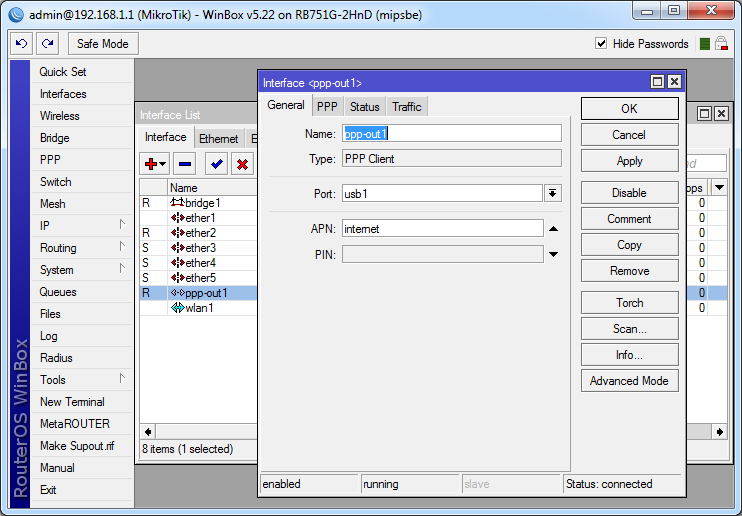The image size is (742, 516).
Task: Toggle the Hide Passwords checkbox
Action: pyautogui.click(x=601, y=44)
